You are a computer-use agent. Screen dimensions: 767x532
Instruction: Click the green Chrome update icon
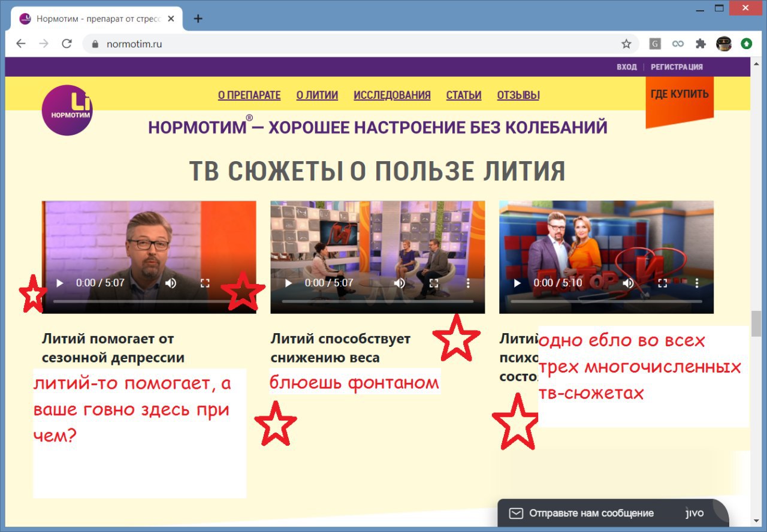[x=747, y=44]
